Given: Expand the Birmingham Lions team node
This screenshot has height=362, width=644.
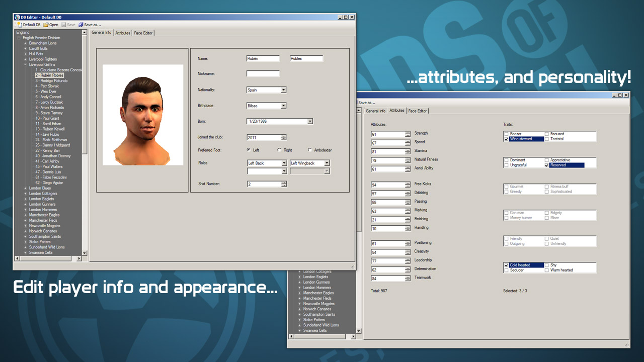Looking at the screenshot, I should [25, 43].
